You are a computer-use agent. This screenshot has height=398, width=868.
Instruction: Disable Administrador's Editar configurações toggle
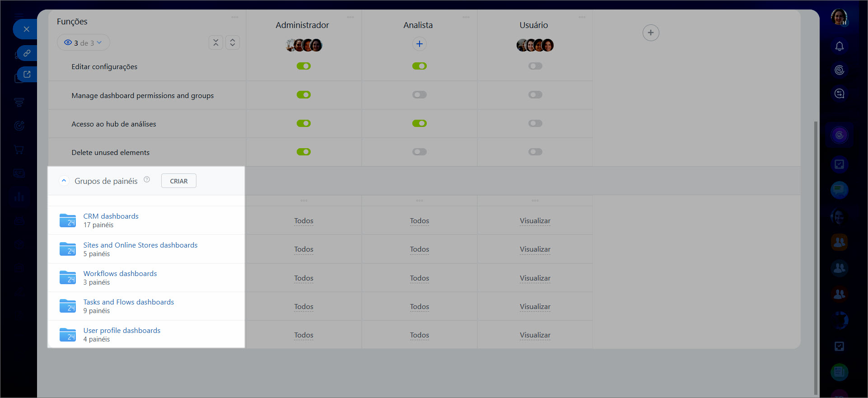[303, 66]
